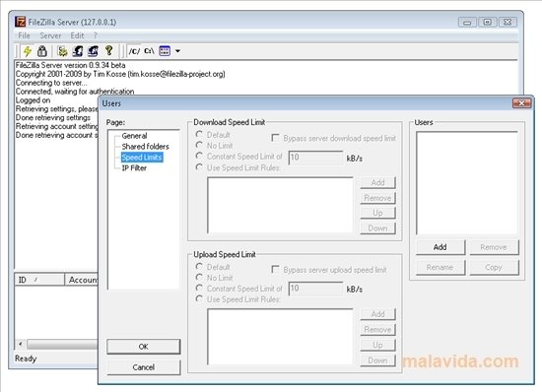Click the question mark help icon

click(x=109, y=51)
